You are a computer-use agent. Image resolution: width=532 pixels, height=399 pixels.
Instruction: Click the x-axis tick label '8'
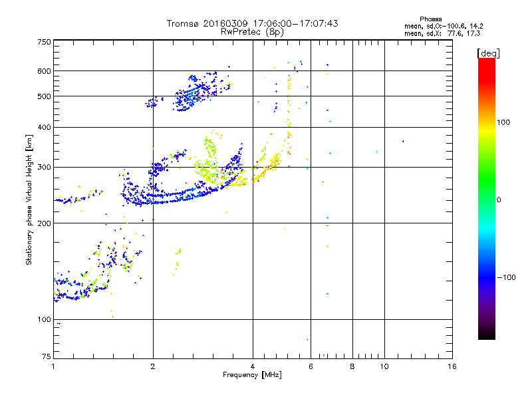tap(352, 366)
